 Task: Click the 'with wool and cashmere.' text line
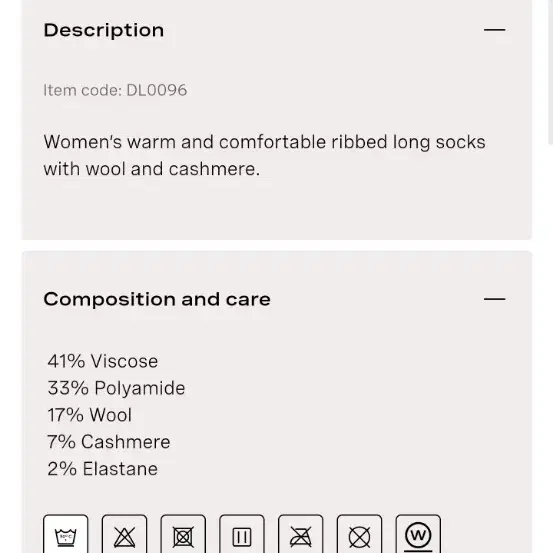click(x=152, y=169)
